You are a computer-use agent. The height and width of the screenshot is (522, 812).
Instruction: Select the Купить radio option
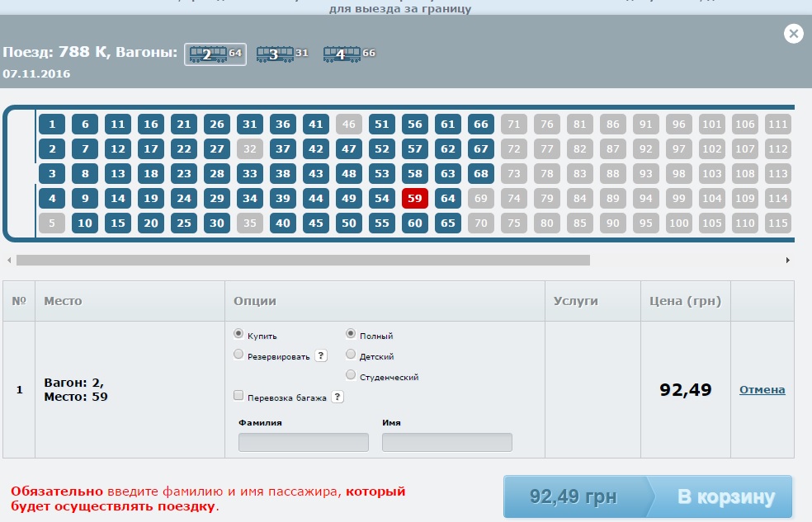point(238,335)
